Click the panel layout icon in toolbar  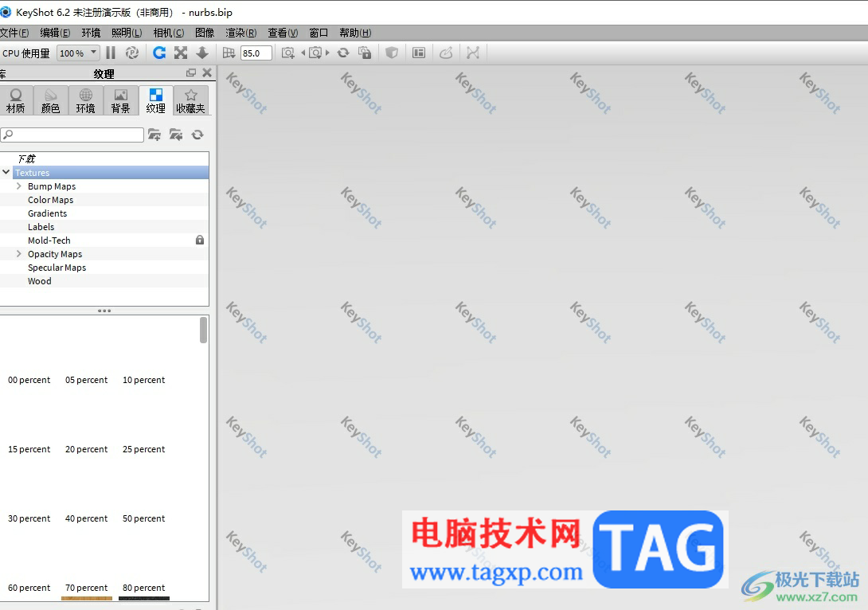(419, 53)
